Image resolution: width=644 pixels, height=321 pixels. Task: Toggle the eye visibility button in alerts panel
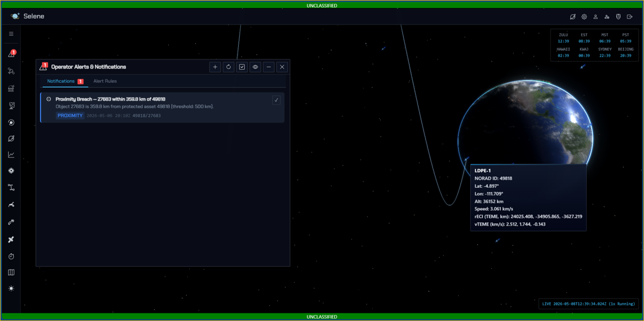coord(255,67)
